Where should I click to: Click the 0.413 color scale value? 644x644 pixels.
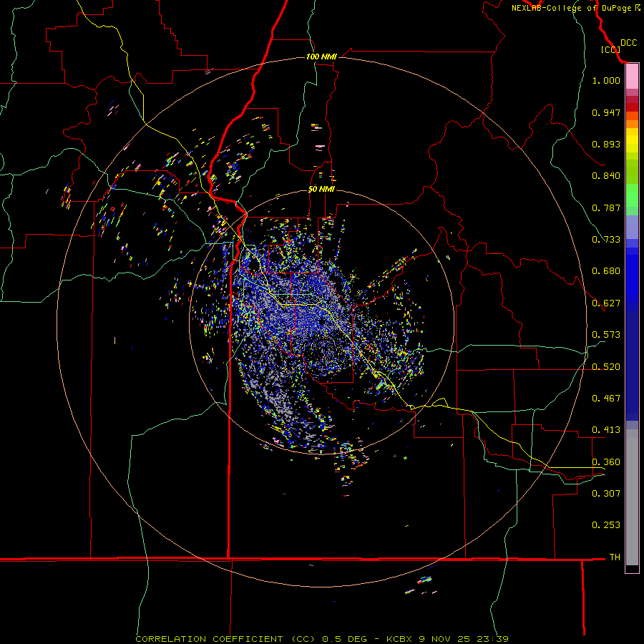pyautogui.click(x=606, y=430)
